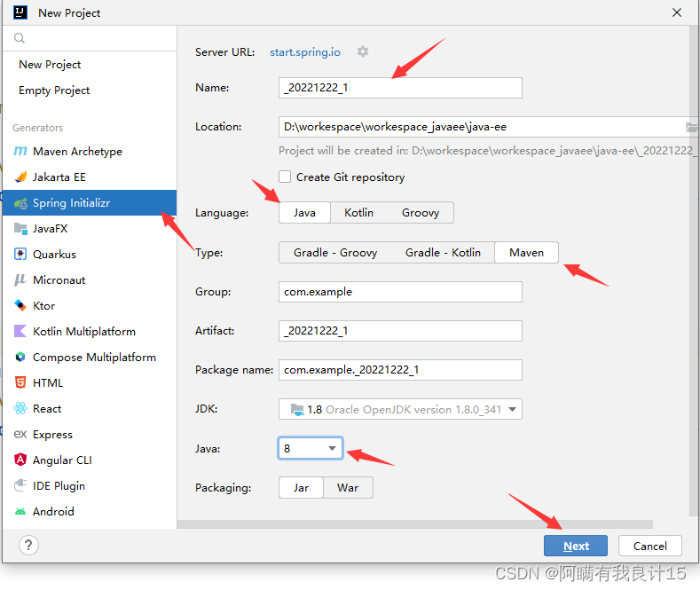Click the Spring Initializr icon
Viewport: 700px width, 590px height.
pos(20,203)
